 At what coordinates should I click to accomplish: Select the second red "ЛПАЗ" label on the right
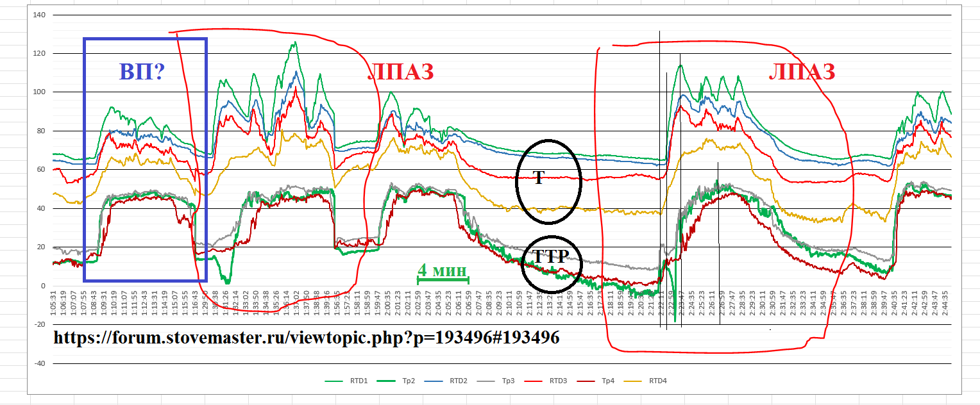pyautogui.click(x=802, y=72)
